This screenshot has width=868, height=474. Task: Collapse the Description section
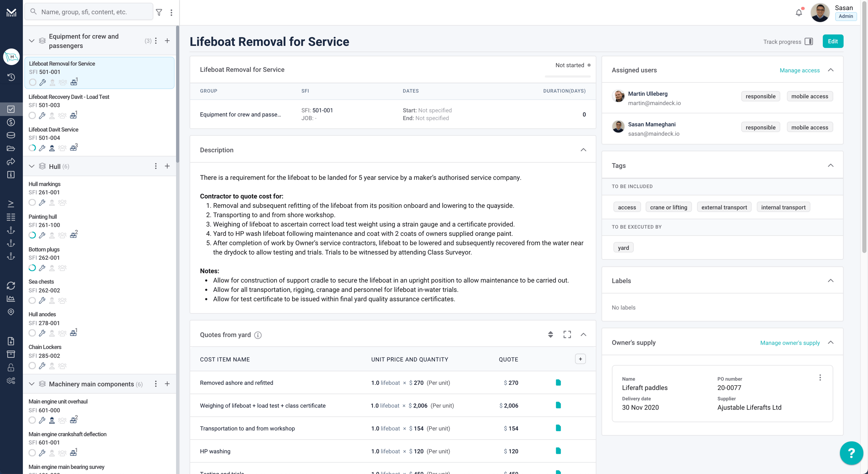[583, 150]
